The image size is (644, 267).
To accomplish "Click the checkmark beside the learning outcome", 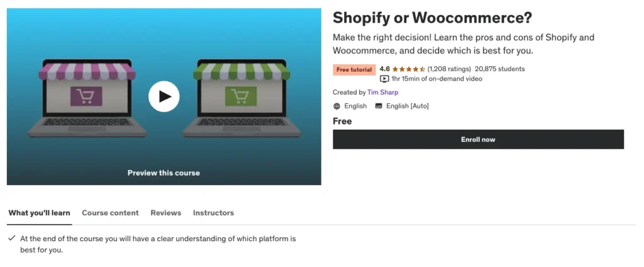I will pos(12,239).
